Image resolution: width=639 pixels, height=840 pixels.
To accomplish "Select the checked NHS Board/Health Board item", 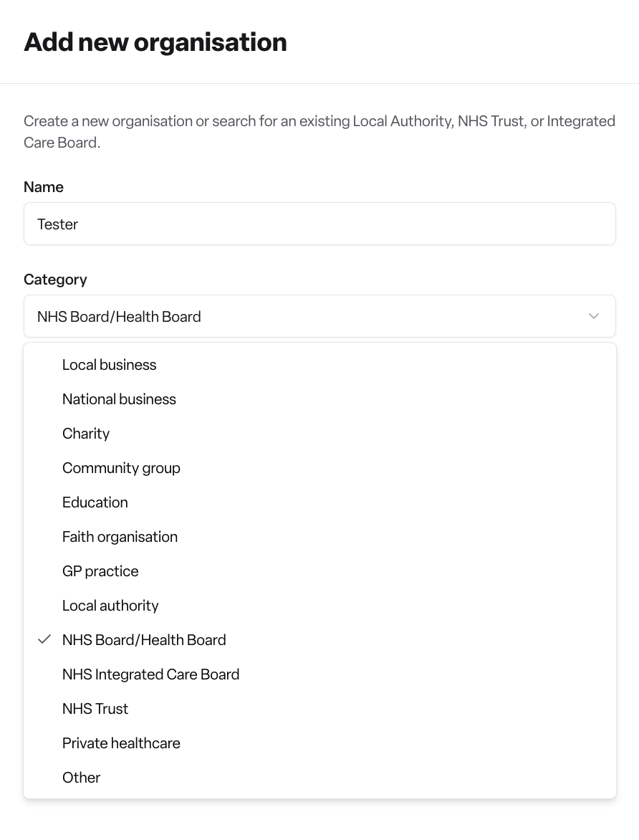I will pos(319,639).
